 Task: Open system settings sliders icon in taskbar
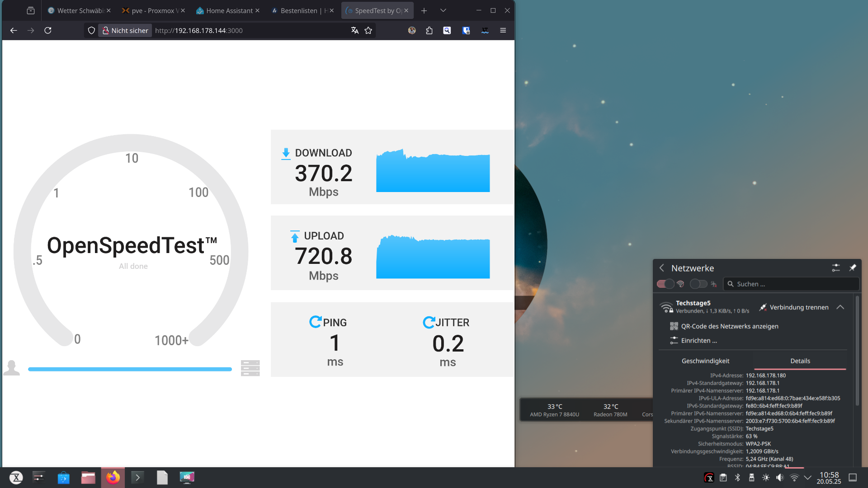pos(39,478)
